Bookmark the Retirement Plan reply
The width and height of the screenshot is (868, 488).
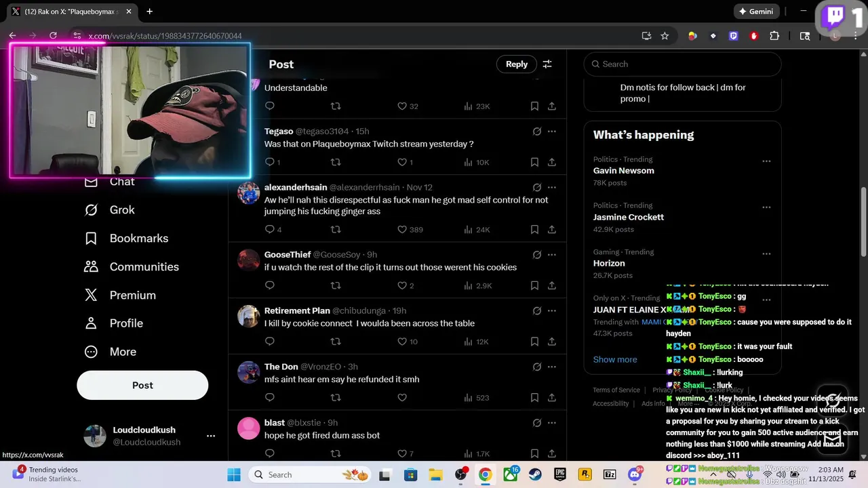(534, 342)
